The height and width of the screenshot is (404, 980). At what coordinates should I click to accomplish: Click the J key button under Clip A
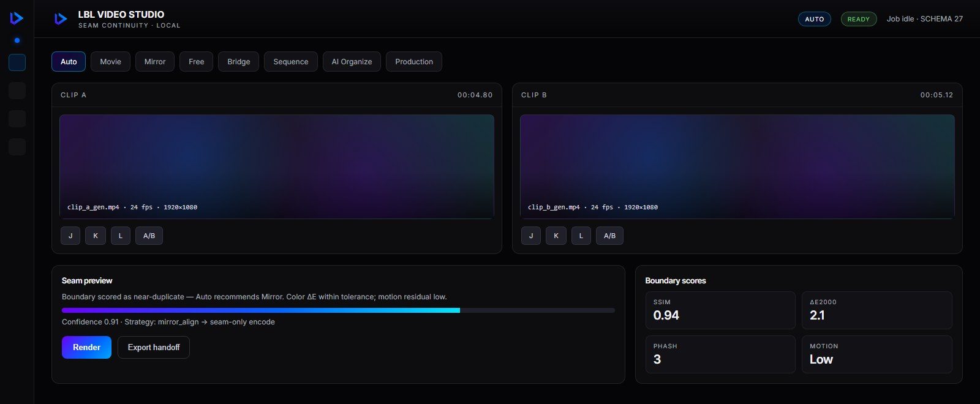70,236
